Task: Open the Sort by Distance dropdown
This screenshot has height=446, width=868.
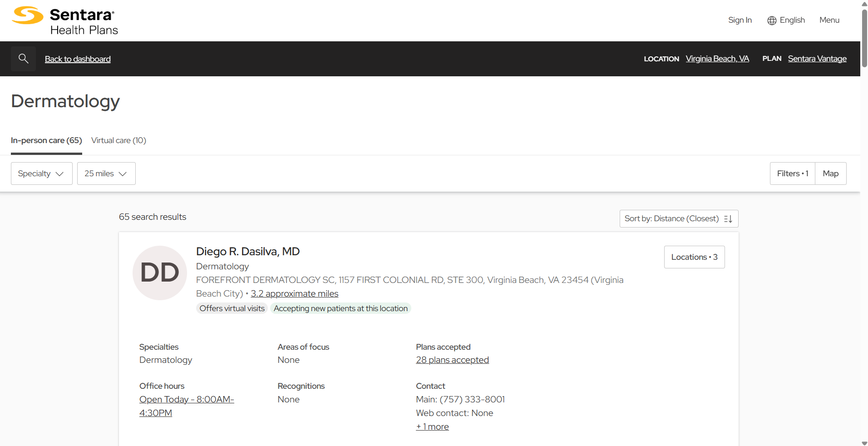Action: (678, 218)
